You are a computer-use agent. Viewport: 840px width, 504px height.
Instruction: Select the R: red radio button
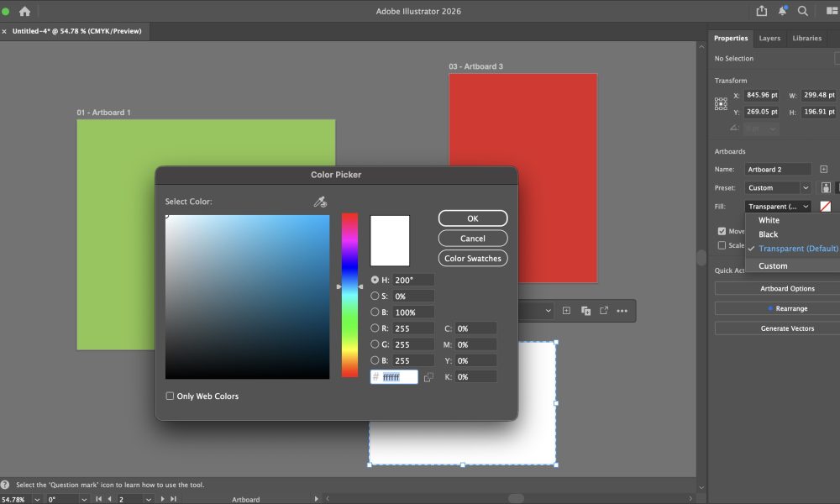coord(375,328)
